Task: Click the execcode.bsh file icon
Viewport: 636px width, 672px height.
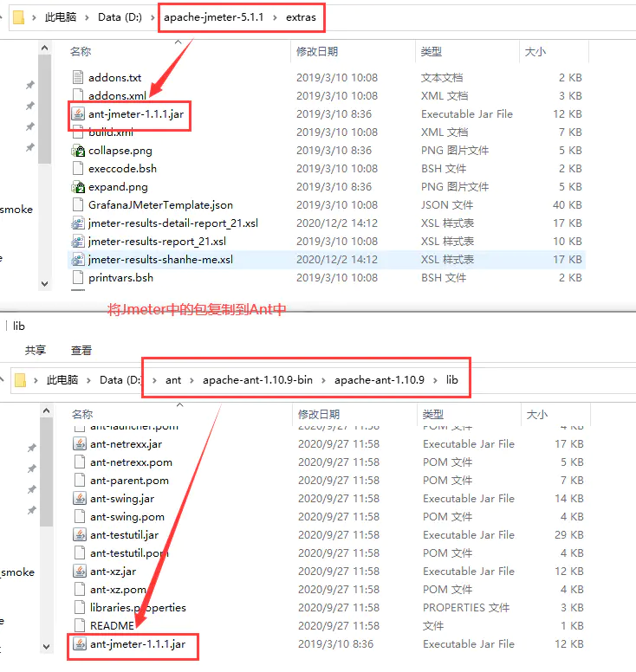Action: click(x=78, y=168)
